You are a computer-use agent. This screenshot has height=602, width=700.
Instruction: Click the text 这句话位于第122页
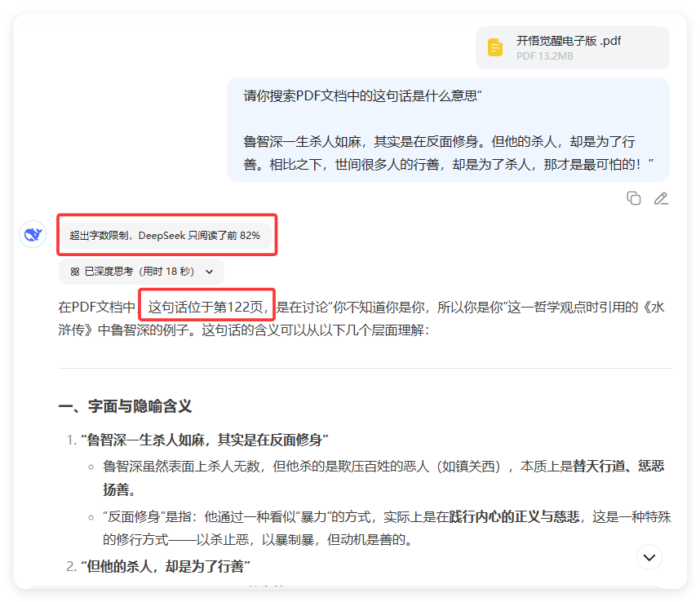[x=206, y=307]
